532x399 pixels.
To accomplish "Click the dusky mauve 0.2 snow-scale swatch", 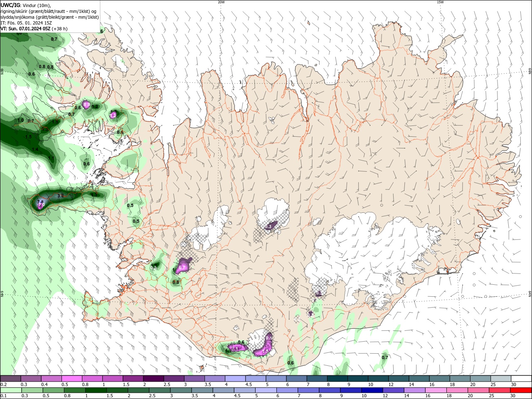I will (11, 379).
